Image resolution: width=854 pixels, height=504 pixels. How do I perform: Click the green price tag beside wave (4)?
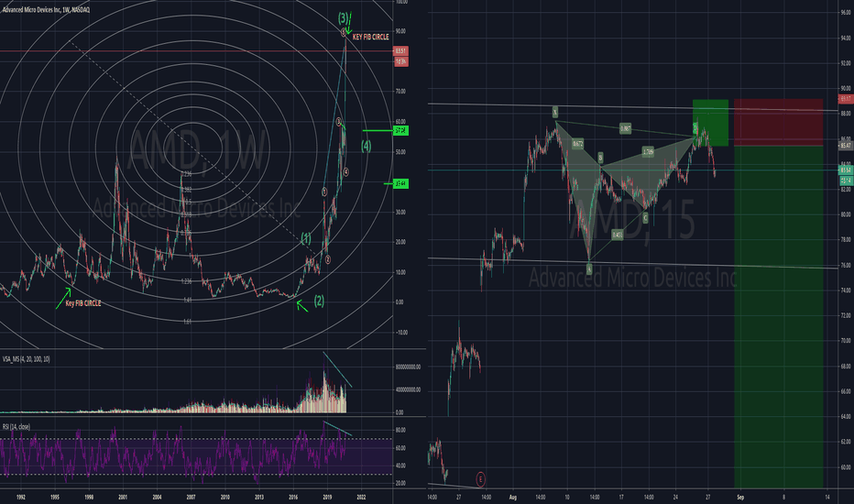pos(400,131)
